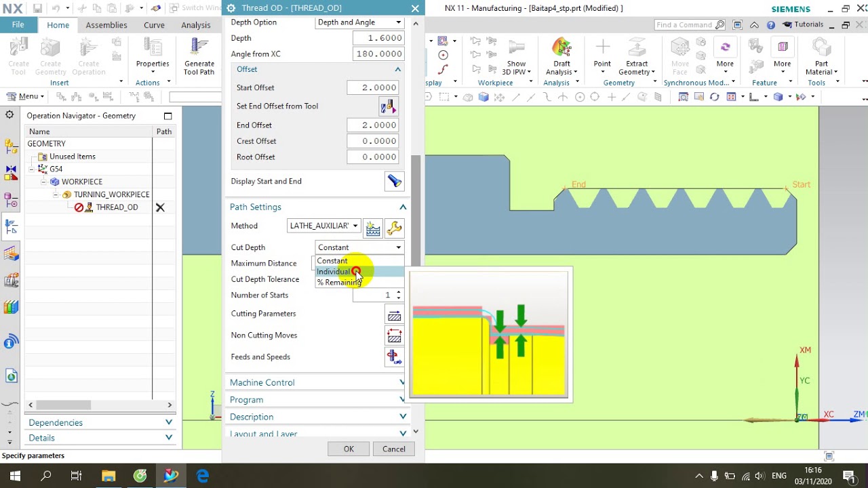The width and height of the screenshot is (868, 488).
Task: Open the Tutorials link
Action: coord(803,25)
